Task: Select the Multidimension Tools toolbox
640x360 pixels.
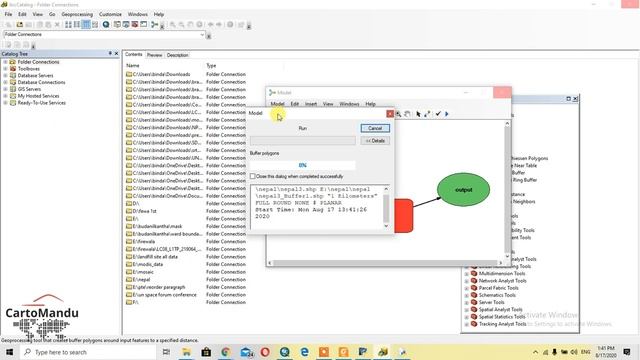Action: tap(502, 273)
